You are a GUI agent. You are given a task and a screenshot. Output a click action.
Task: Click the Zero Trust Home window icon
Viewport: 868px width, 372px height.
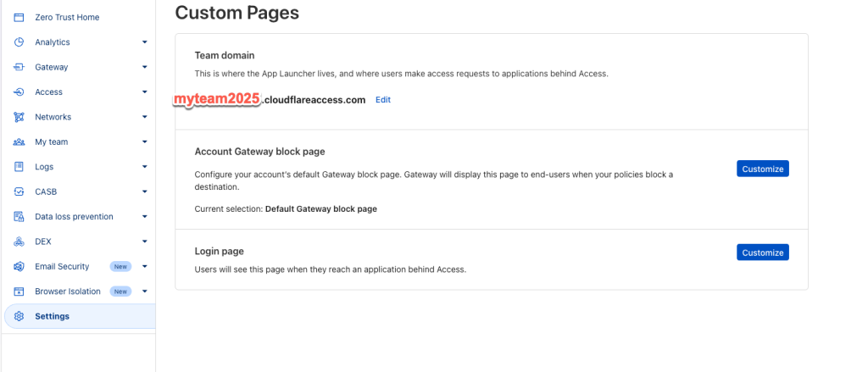click(x=19, y=17)
